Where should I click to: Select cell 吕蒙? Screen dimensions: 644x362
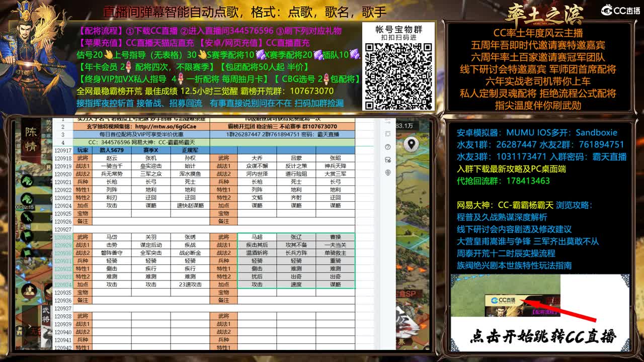tap(296, 158)
